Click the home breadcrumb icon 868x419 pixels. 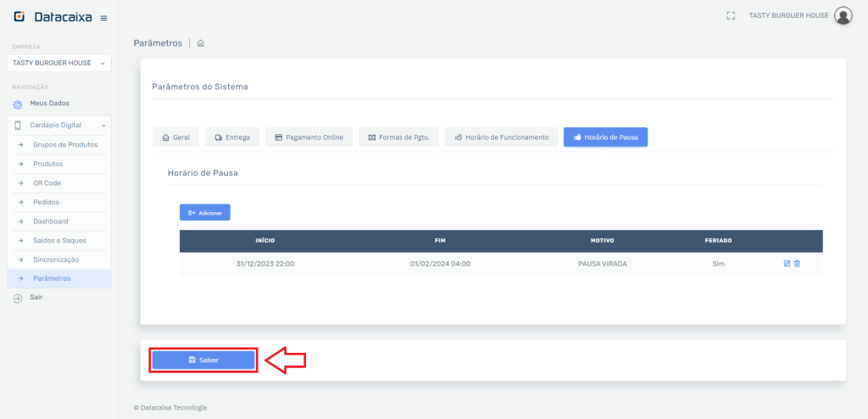tap(200, 43)
